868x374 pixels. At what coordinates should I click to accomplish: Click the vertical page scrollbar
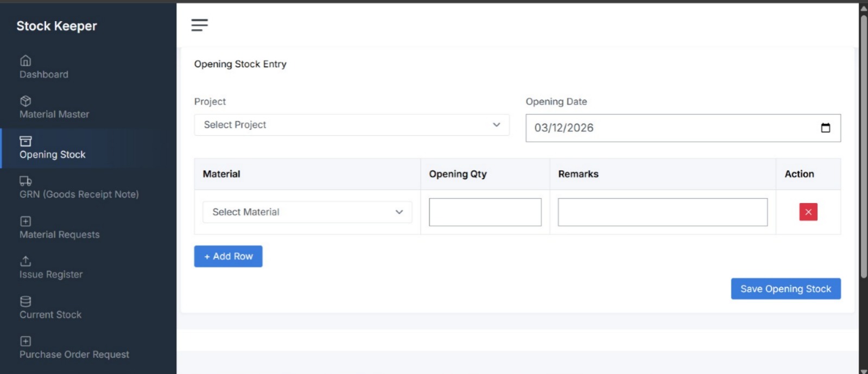coord(863,147)
